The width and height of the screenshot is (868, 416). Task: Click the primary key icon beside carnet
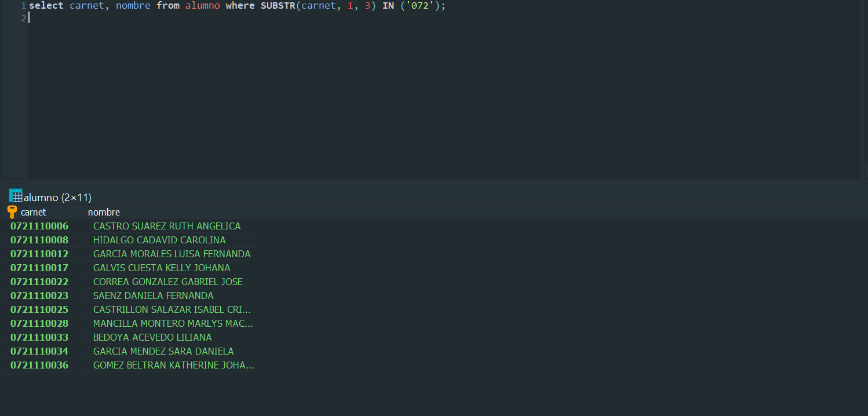[12, 212]
